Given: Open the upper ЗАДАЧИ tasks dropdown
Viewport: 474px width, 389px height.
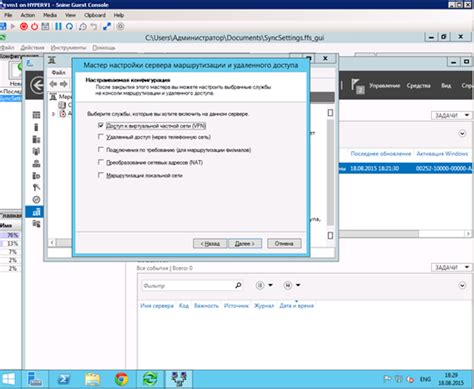Looking at the screenshot, I should (452, 115).
